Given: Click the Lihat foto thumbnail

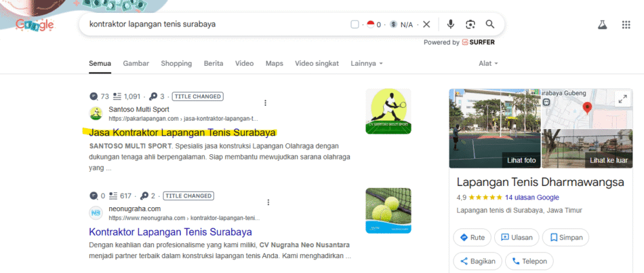Looking at the screenshot, I should click(x=494, y=129).
